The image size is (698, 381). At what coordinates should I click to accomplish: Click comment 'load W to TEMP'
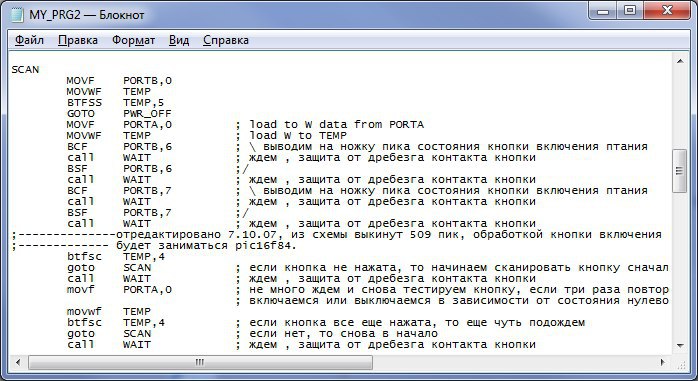pyautogui.click(x=298, y=136)
